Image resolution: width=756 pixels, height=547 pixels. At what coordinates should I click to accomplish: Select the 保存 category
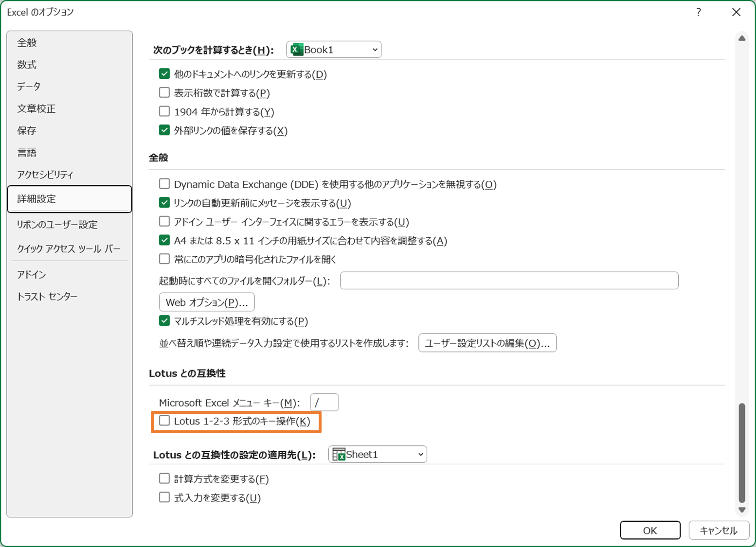(x=70, y=130)
